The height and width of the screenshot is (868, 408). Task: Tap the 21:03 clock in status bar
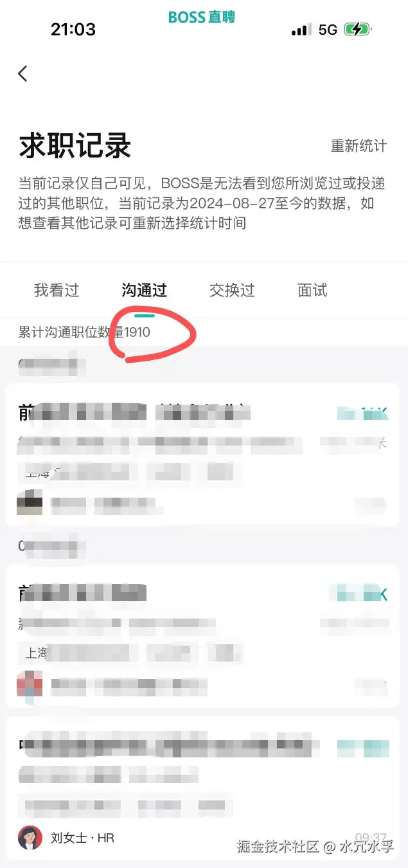(x=73, y=29)
